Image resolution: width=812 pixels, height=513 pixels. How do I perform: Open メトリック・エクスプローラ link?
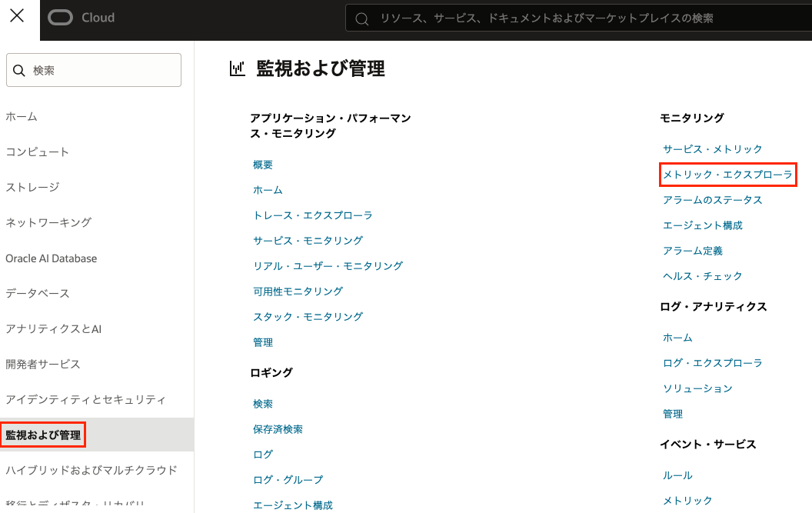[x=728, y=175]
